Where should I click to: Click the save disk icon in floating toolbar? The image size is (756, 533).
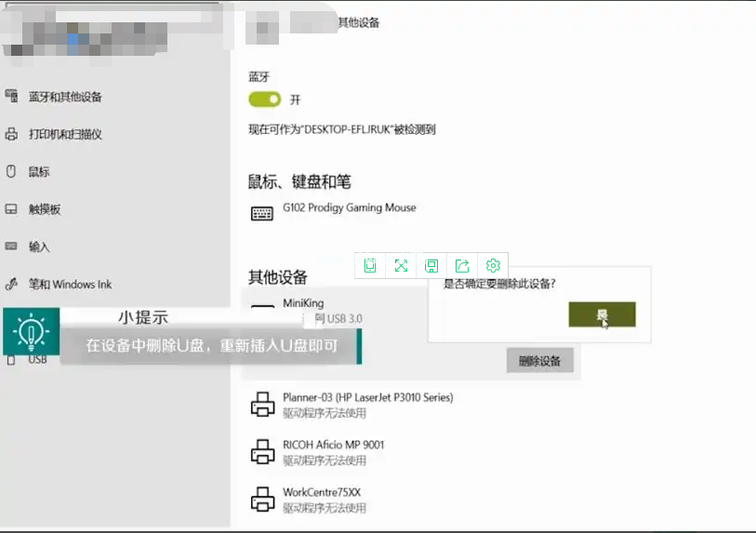click(x=431, y=266)
